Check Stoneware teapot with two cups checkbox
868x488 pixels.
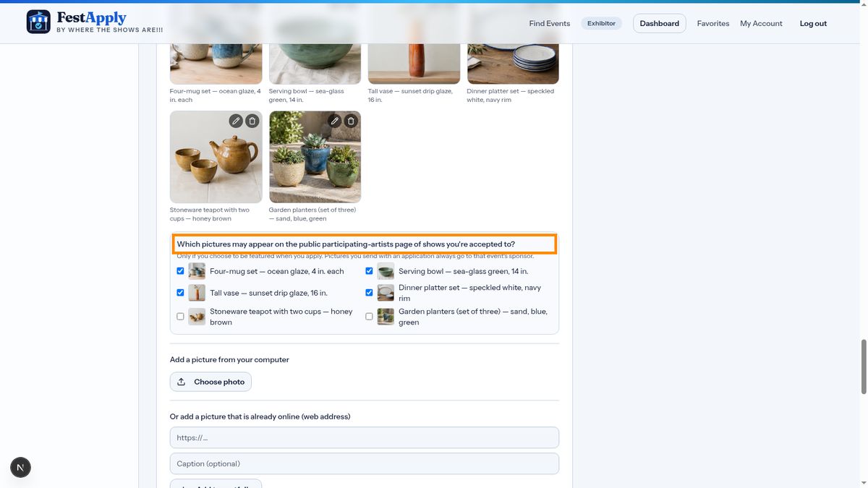(x=181, y=317)
